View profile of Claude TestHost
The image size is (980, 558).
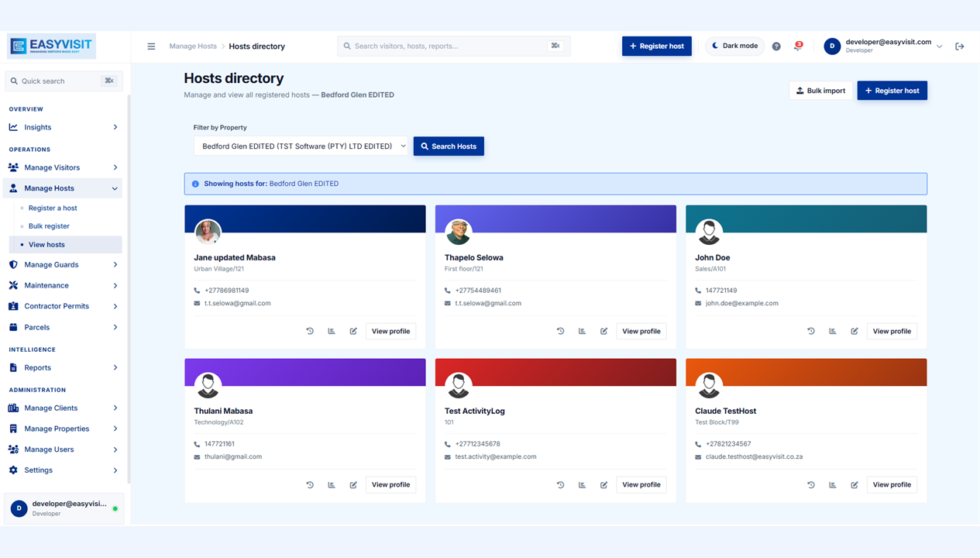[892, 484]
